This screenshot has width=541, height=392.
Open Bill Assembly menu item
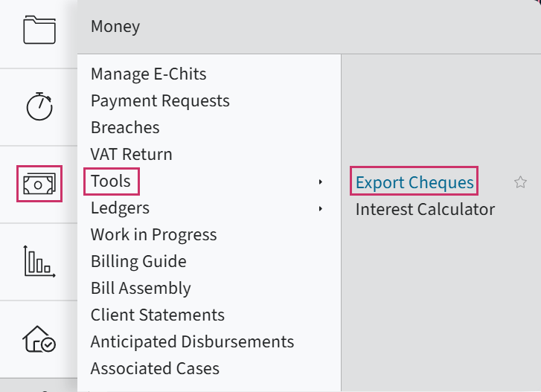click(141, 289)
